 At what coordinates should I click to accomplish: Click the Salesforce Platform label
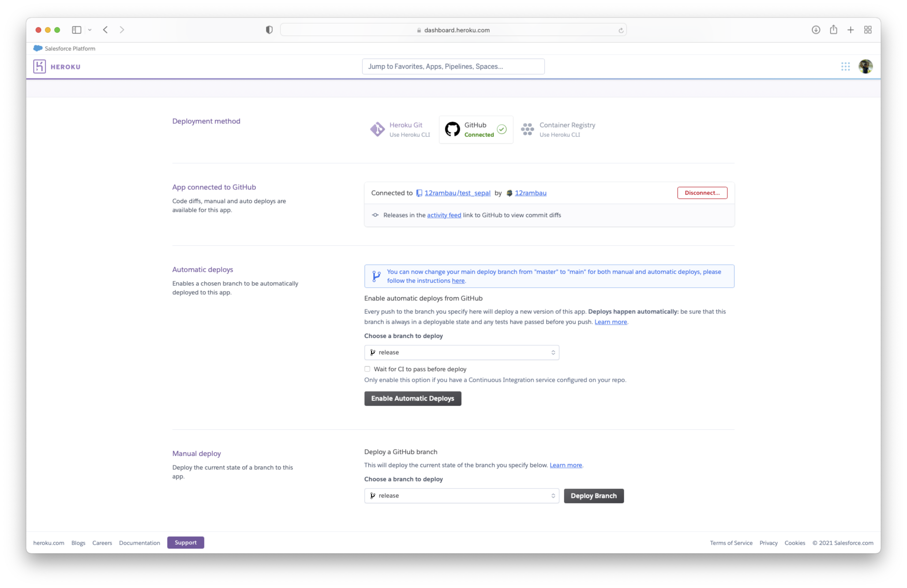tap(70, 48)
